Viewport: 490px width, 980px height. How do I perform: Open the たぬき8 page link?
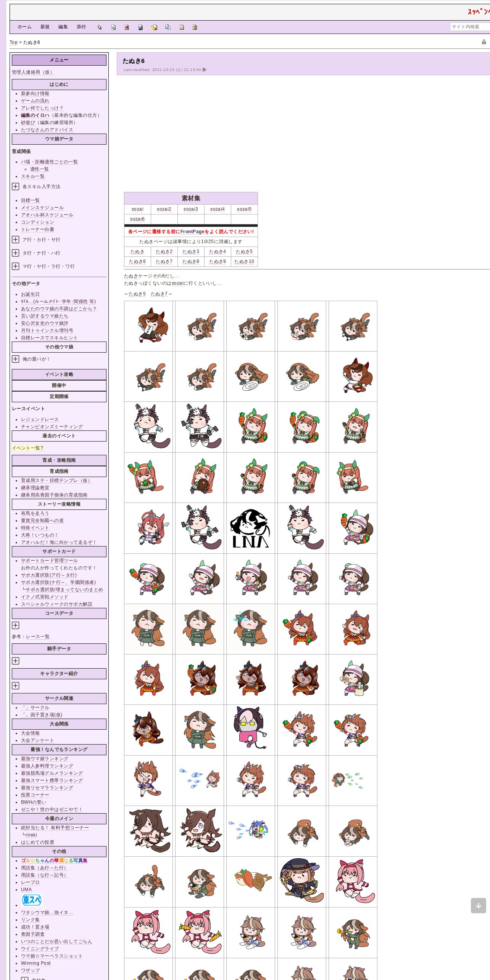(x=191, y=261)
